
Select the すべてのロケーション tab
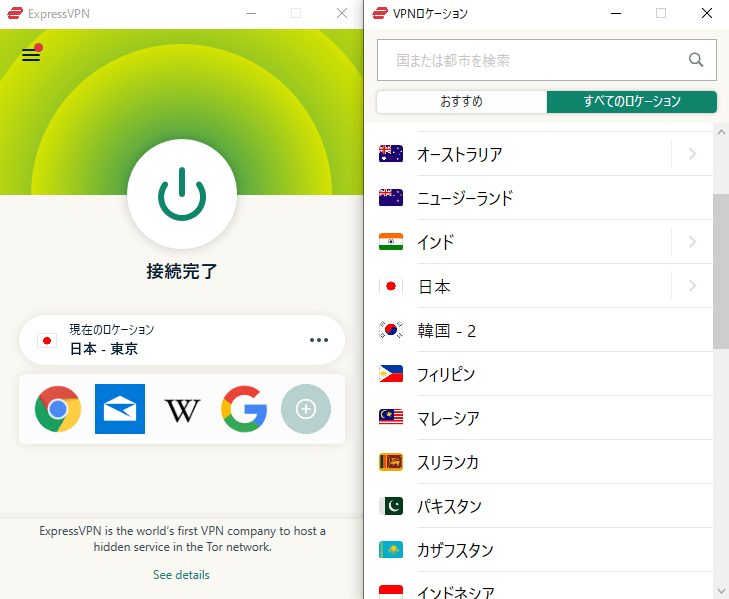(x=631, y=102)
